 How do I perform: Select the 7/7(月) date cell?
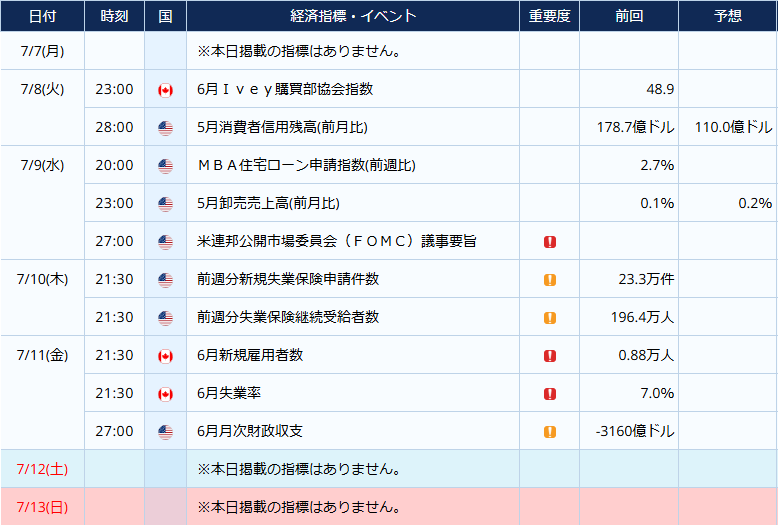43,51
